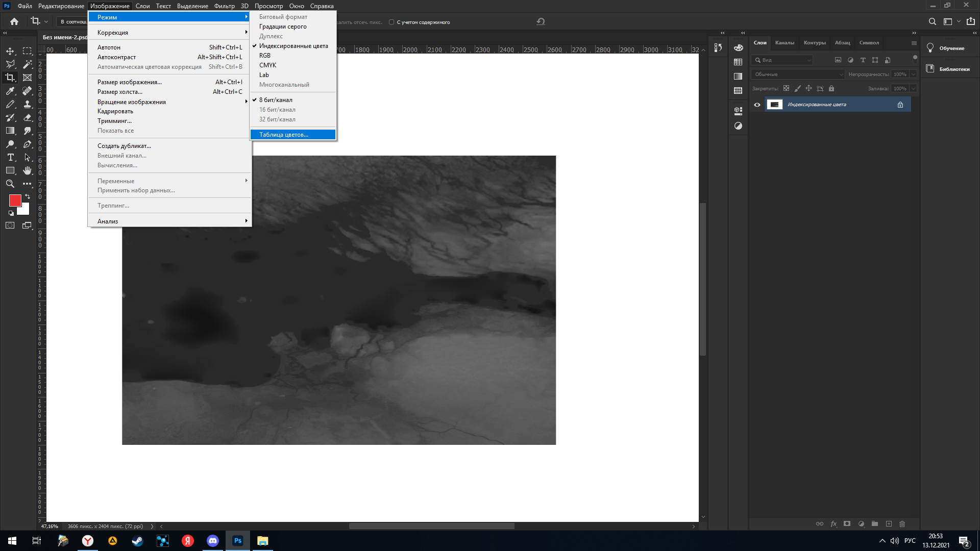Hide the Индексированные цвета layer via eye icon
The height and width of the screenshot is (551, 980).
coord(757,105)
